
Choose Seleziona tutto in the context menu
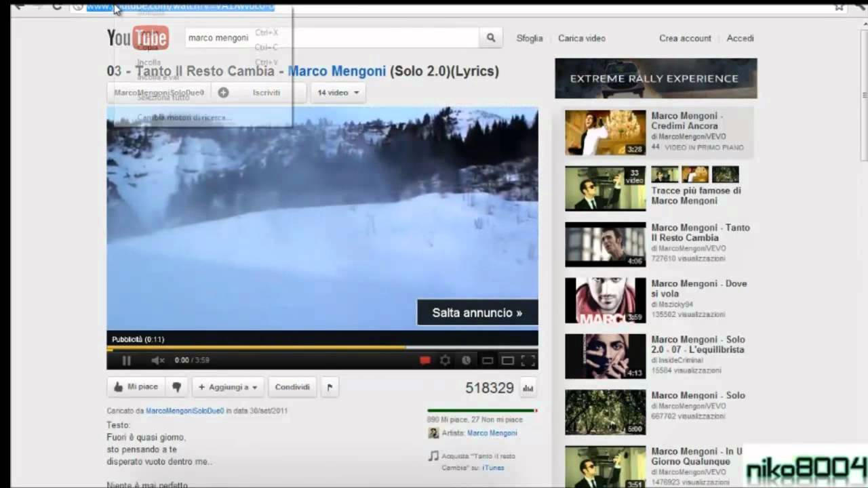coord(163,98)
